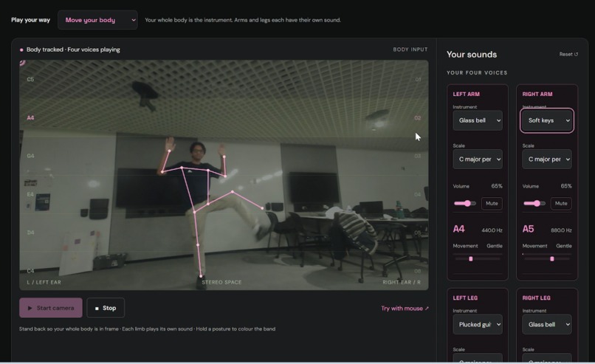Click the camera video feed

click(224, 175)
